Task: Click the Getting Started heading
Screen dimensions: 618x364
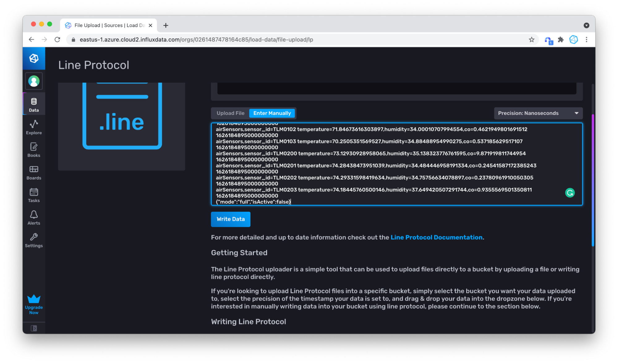Action: [x=239, y=253]
